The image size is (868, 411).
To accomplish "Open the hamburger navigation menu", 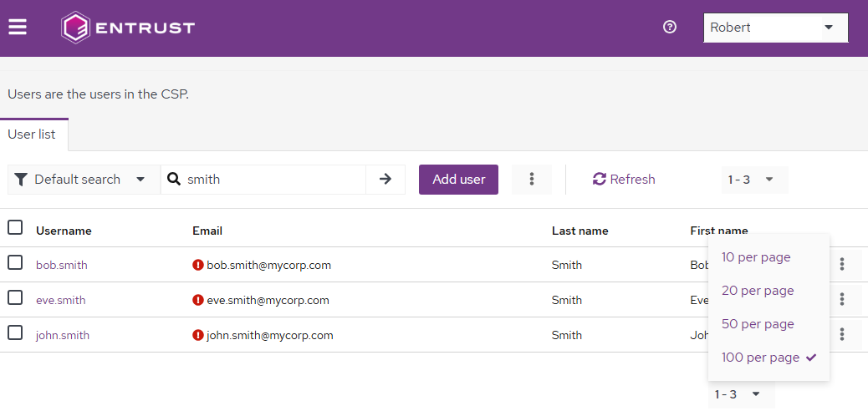I will tap(18, 28).
